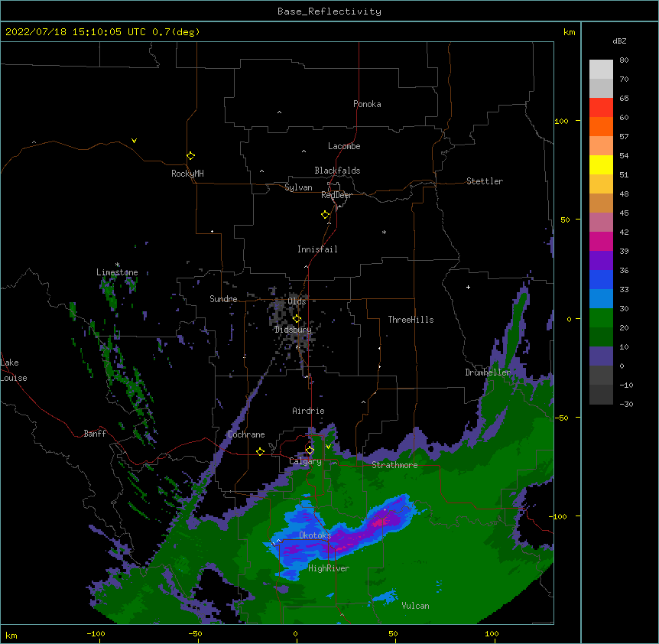Click the Blackfalds city label

pos(337,171)
